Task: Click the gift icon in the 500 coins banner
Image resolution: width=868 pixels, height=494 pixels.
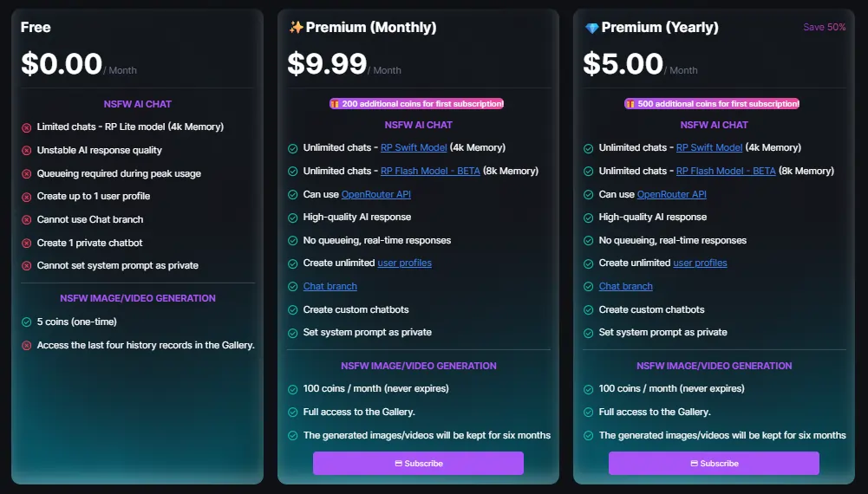Action: [631, 104]
